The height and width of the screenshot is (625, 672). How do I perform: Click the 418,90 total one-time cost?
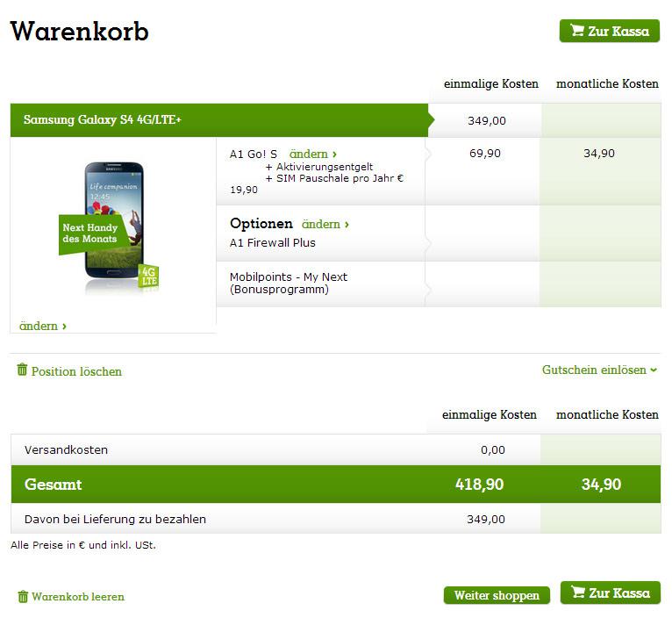point(480,485)
